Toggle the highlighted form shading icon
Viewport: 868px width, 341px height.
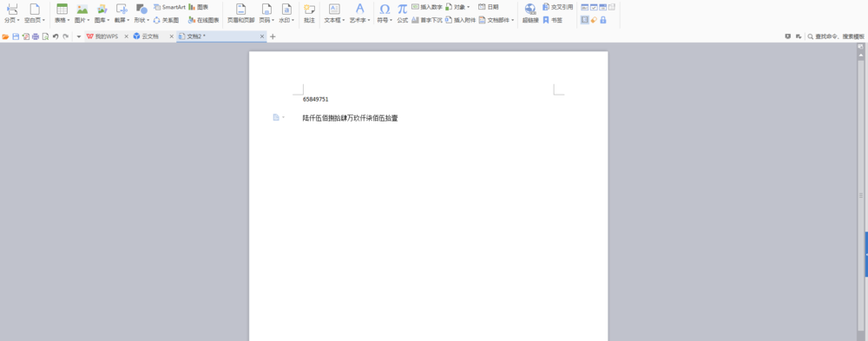click(584, 20)
